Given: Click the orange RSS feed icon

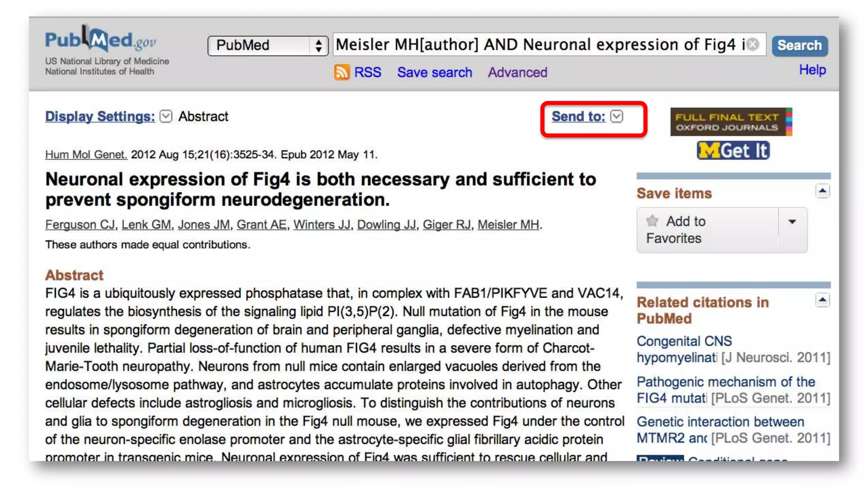Looking at the screenshot, I should (342, 72).
